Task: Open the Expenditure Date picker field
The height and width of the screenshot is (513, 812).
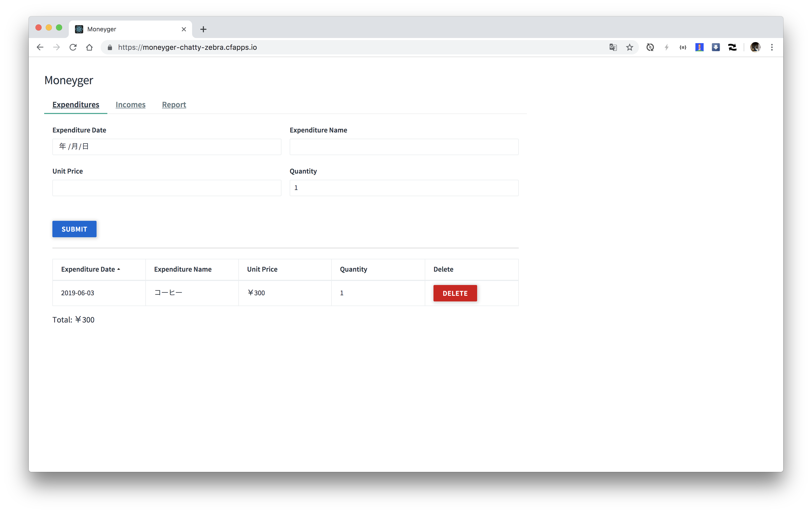Action: tap(167, 147)
